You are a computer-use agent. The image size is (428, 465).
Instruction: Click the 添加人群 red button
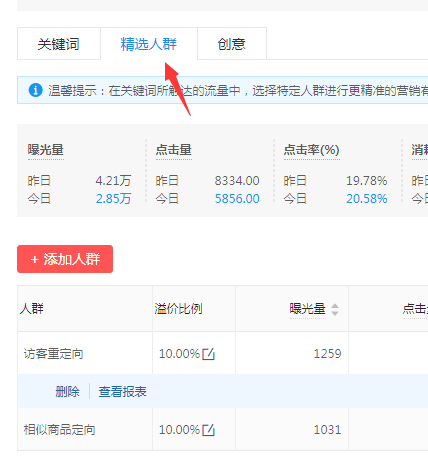coord(65,259)
